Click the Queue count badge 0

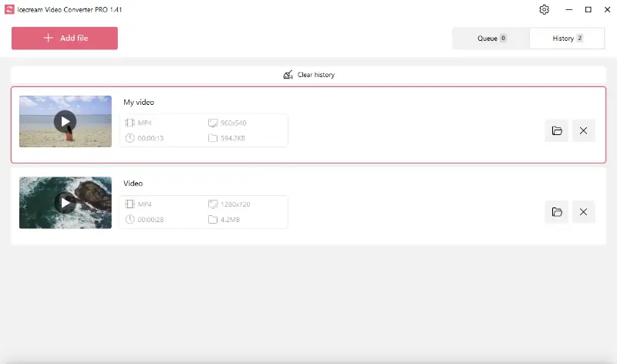tap(503, 38)
